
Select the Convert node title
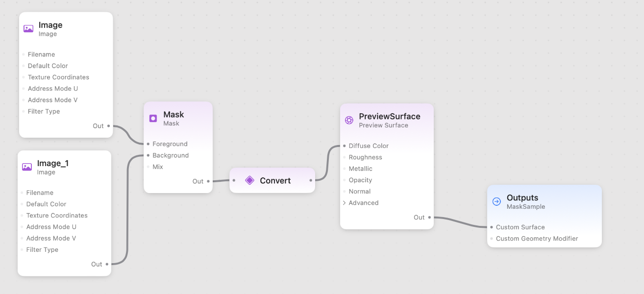(275, 180)
